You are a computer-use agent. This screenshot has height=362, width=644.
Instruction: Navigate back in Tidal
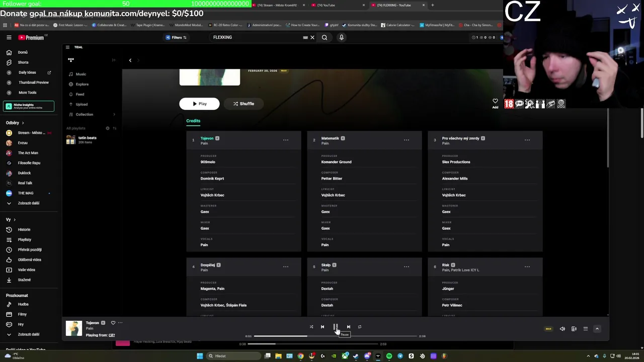130,60
